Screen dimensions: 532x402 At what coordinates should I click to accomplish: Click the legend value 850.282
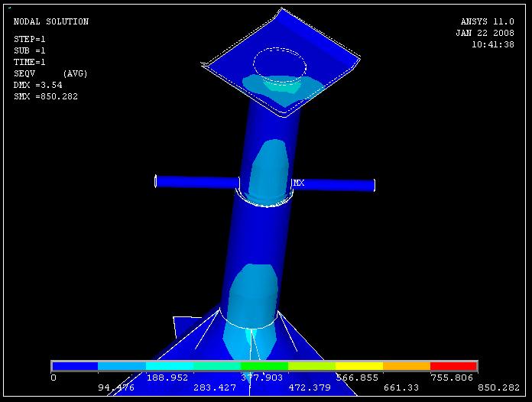coord(498,387)
